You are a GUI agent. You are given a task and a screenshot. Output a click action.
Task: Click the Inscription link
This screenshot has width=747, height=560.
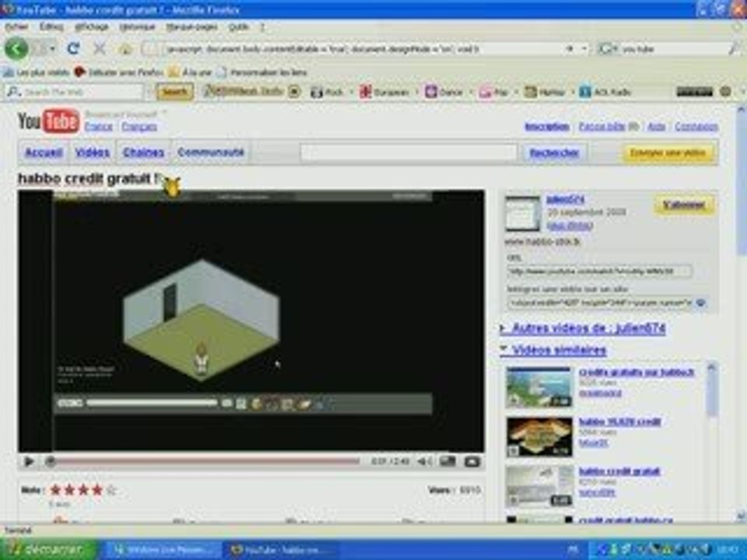pos(547,127)
